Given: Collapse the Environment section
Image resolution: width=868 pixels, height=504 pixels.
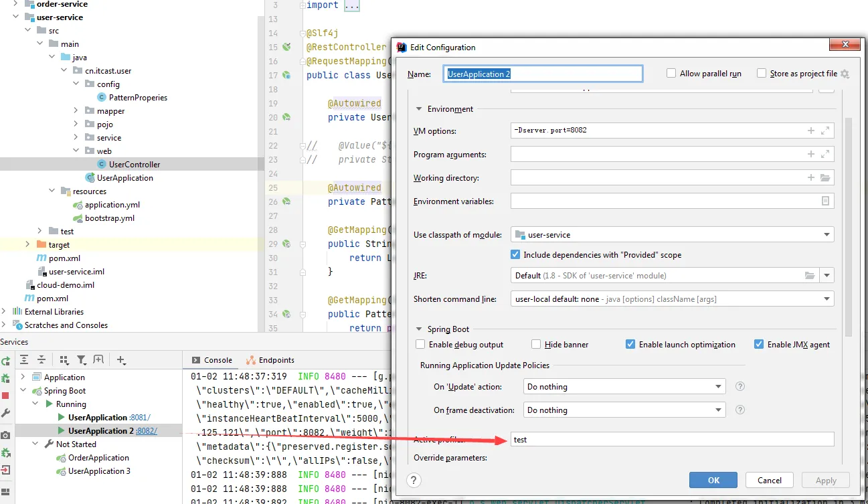Looking at the screenshot, I should tap(420, 109).
